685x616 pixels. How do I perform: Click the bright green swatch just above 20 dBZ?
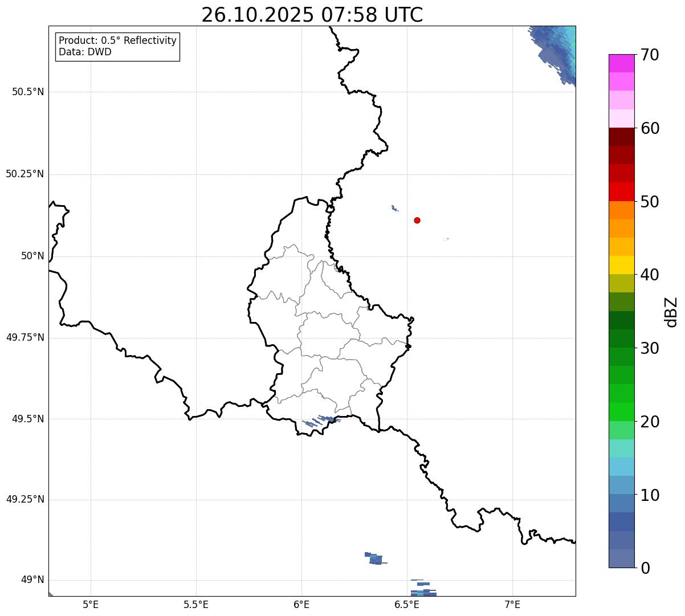click(x=622, y=412)
